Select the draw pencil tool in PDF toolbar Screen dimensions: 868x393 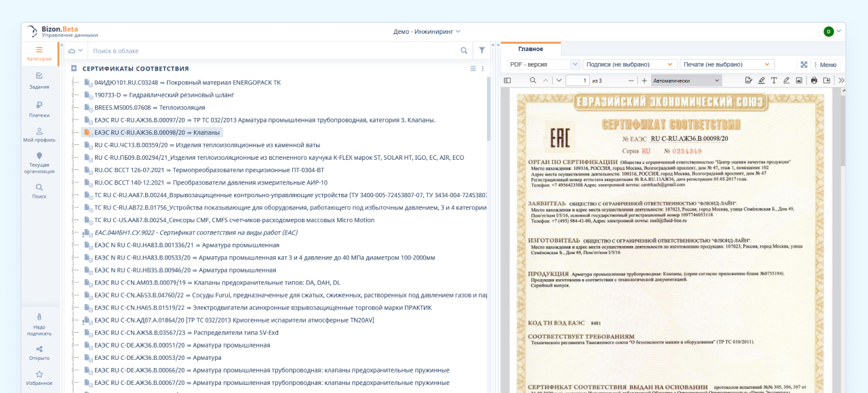coord(787,81)
